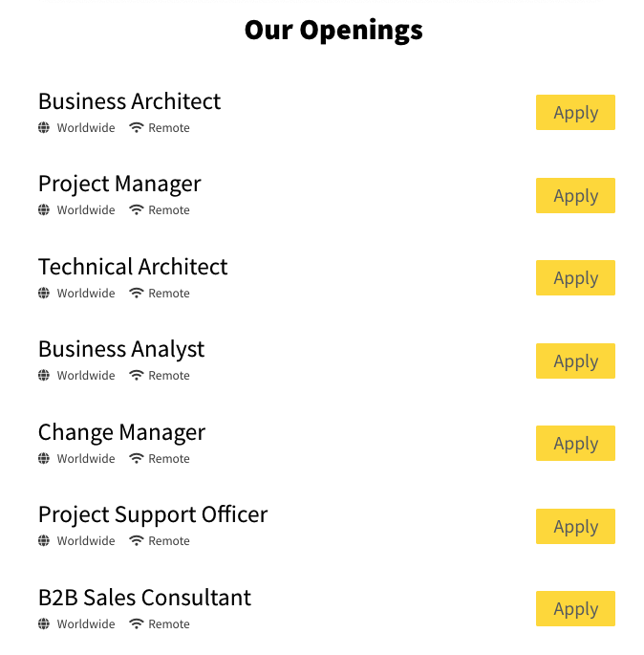Click the wifi icon under Project Manager
The image size is (644, 655).
[137, 210]
